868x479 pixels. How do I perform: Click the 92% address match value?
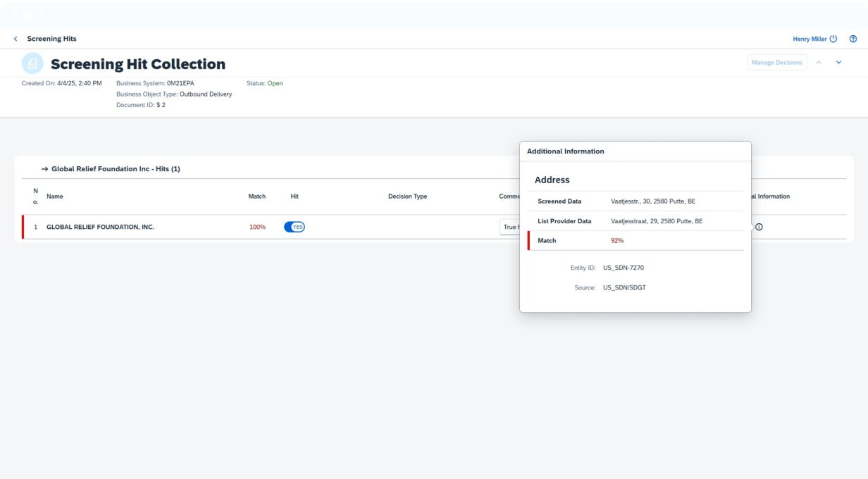(x=617, y=241)
